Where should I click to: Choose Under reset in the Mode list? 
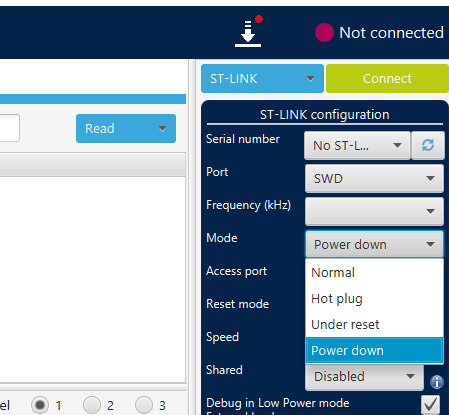coord(374,325)
